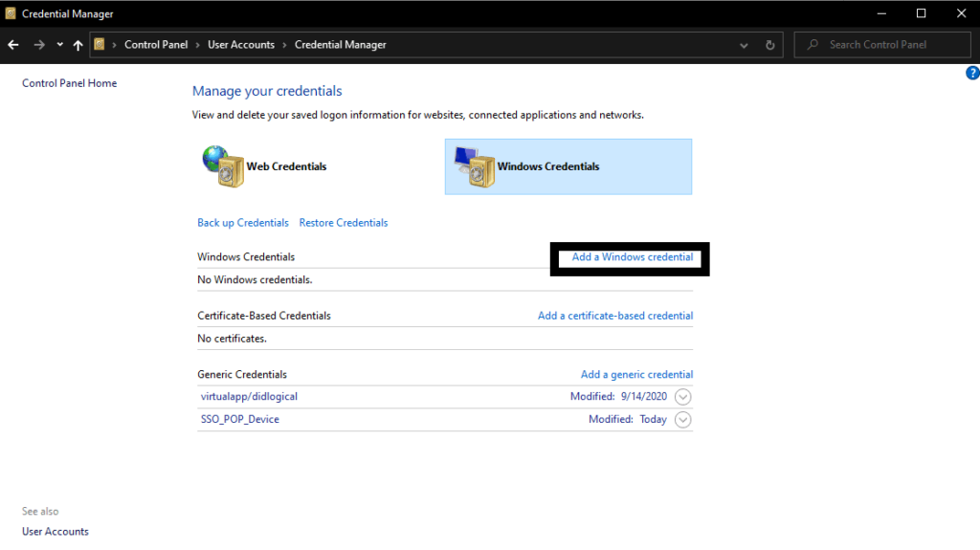
Task: Go up one level with up arrow
Action: (x=78, y=45)
